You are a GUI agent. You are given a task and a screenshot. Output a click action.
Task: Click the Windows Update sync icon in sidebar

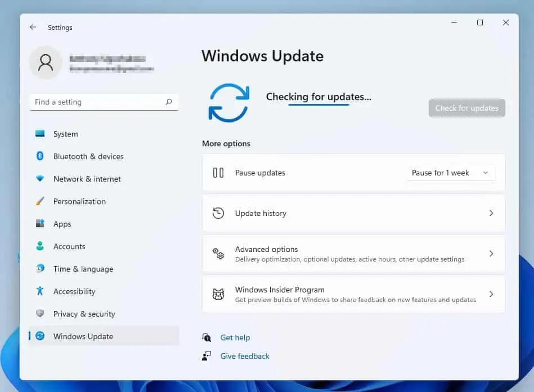click(40, 336)
